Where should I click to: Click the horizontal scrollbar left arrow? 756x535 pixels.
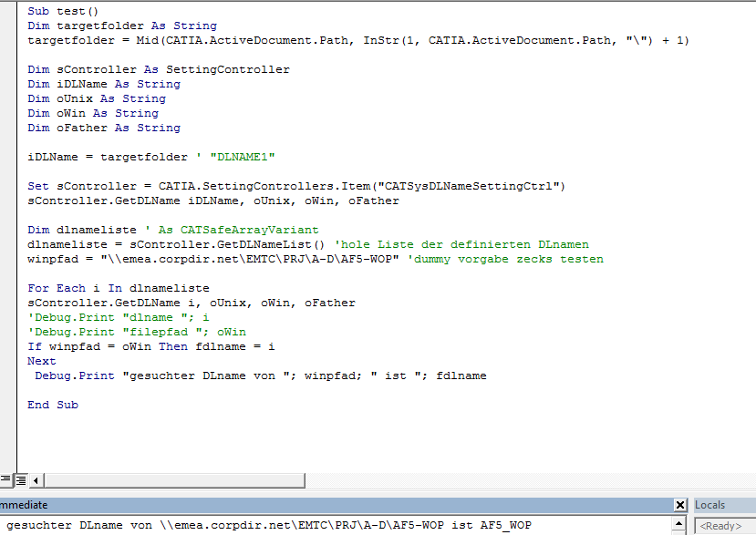[36, 480]
